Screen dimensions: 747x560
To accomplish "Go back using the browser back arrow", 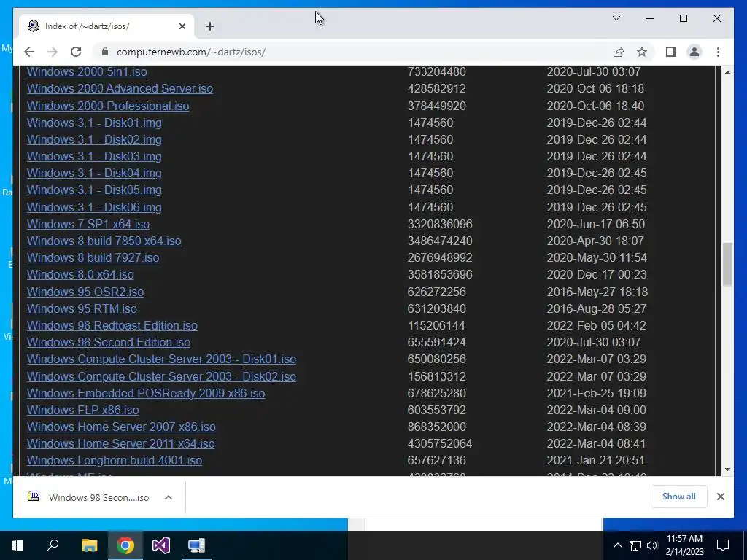I will click(x=29, y=52).
